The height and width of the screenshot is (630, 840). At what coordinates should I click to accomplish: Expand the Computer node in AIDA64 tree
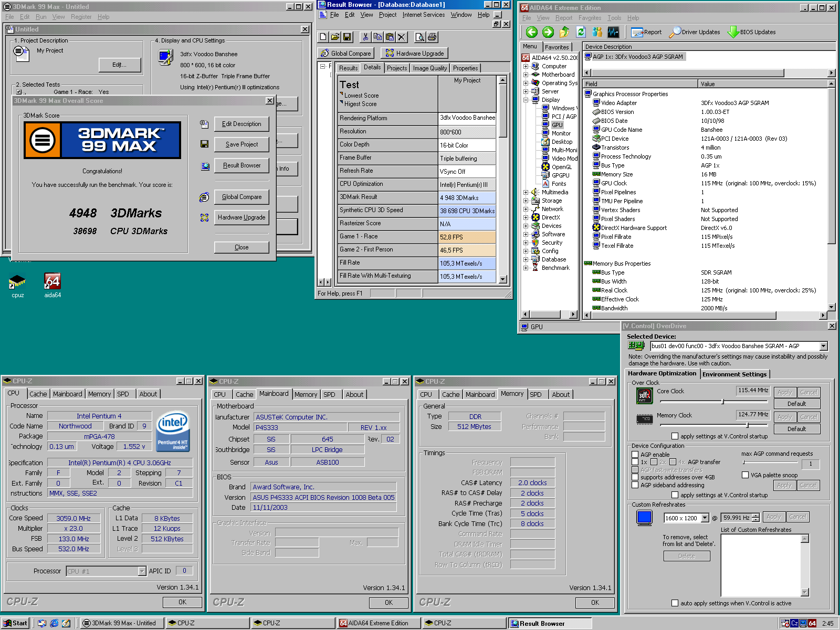pyautogui.click(x=526, y=66)
